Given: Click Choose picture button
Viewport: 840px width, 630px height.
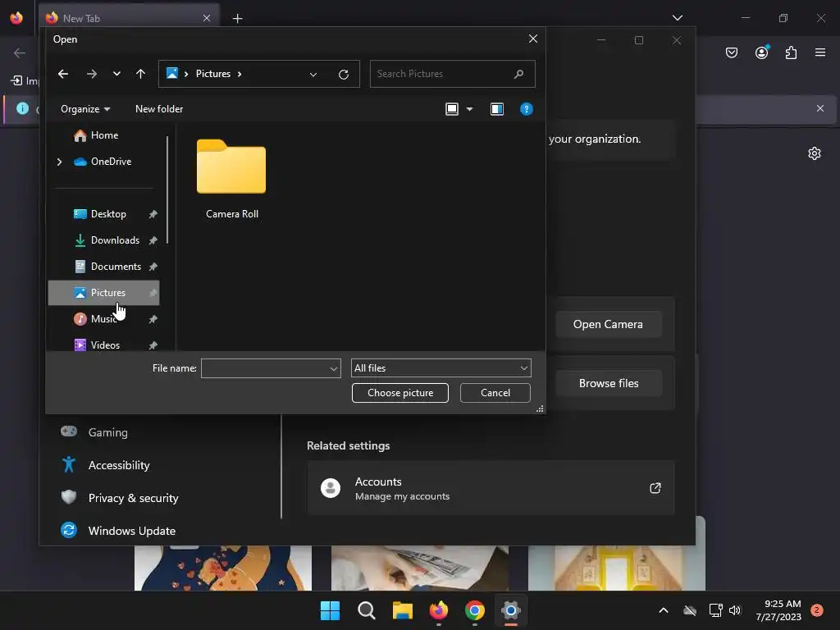Looking at the screenshot, I should [400, 393].
